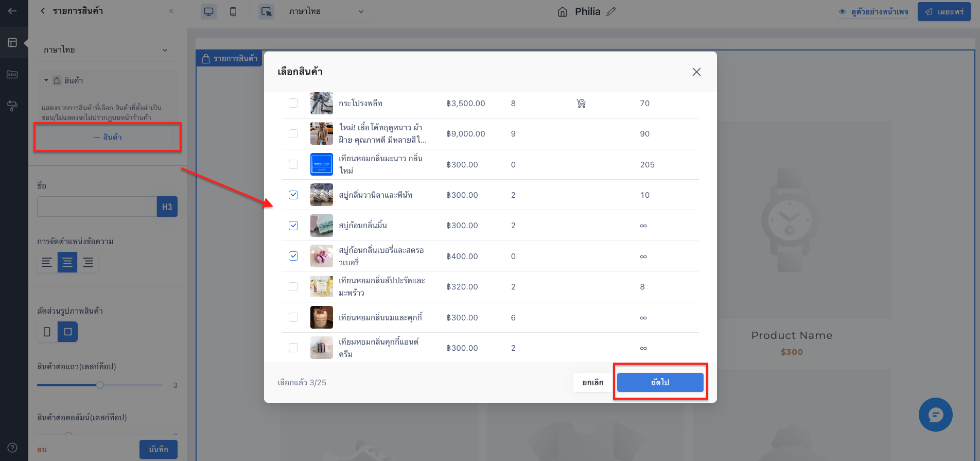
Task: Open the SEO settings icon
Action: click(12, 75)
